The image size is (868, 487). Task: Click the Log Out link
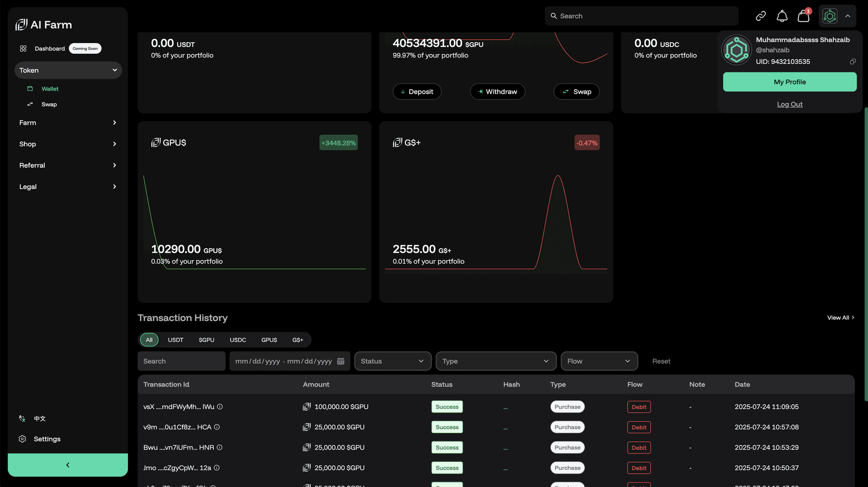[x=789, y=104]
